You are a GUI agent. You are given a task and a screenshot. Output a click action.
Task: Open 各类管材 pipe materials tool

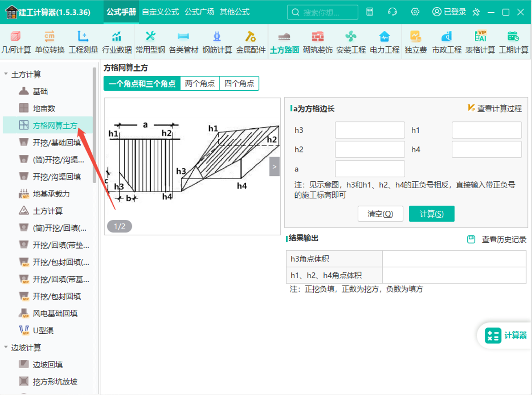click(184, 42)
